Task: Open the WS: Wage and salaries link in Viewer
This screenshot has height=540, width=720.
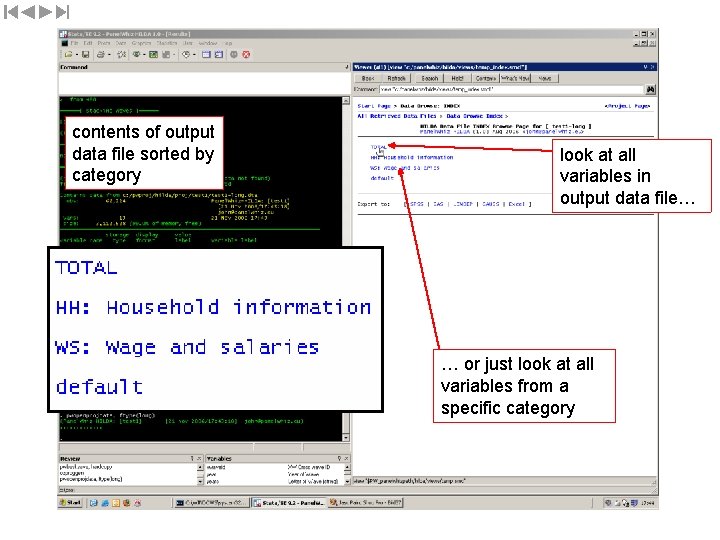Action: pyautogui.click(x=405, y=168)
